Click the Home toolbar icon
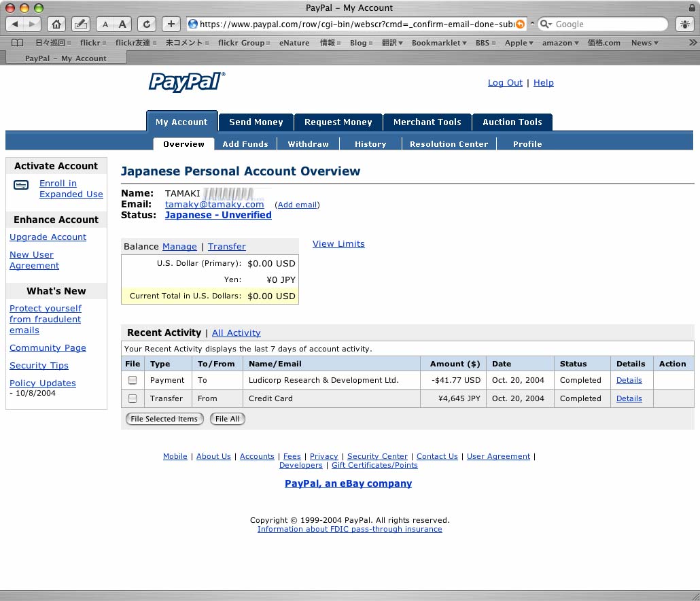The height and width of the screenshot is (601, 700). tap(56, 24)
